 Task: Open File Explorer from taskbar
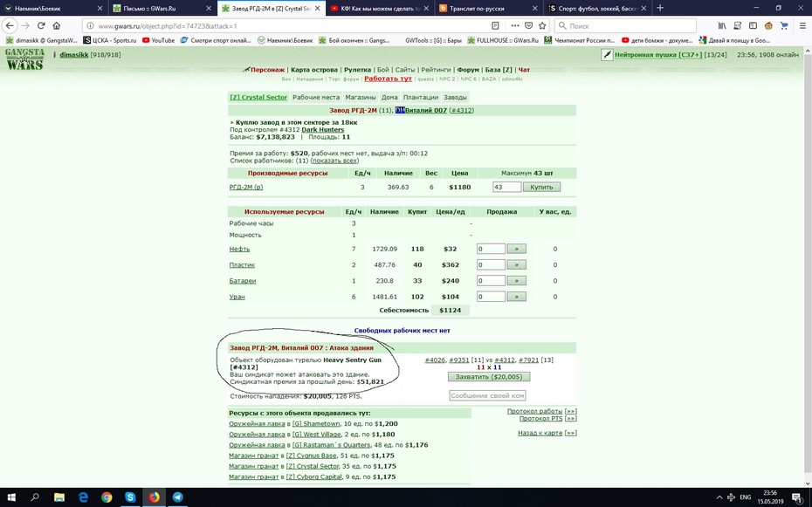(x=59, y=497)
